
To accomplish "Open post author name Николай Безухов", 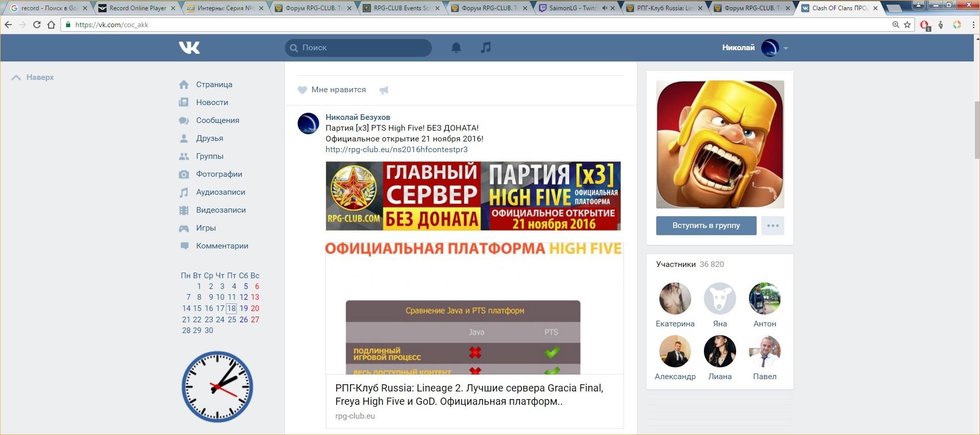I will 358,117.
